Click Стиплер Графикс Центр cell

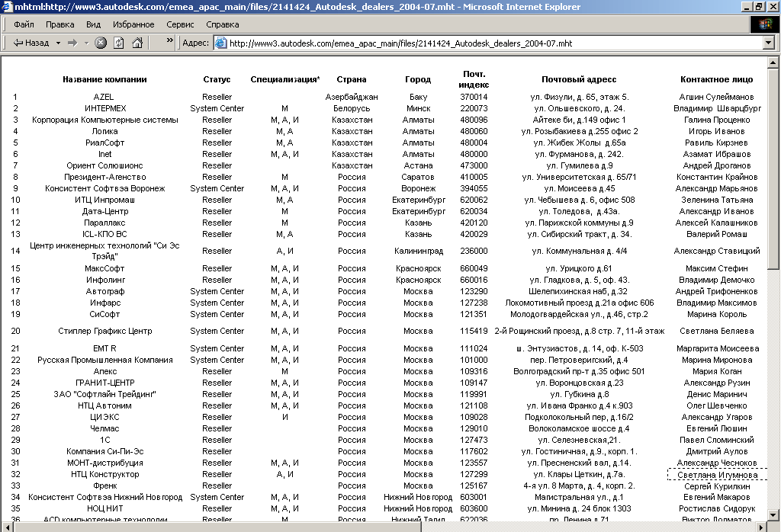(x=105, y=331)
